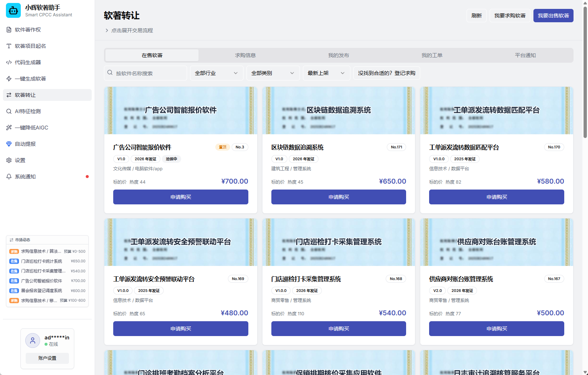Click 申请购买 for 供应商对账台账管理系统
The height and width of the screenshot is (375, 588).
[x=497, y=329]
